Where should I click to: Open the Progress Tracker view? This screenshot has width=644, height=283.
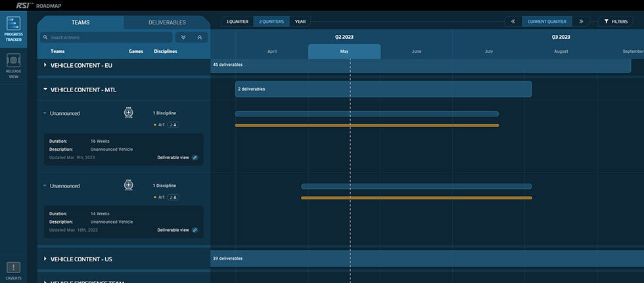click(x=14, y=29)
